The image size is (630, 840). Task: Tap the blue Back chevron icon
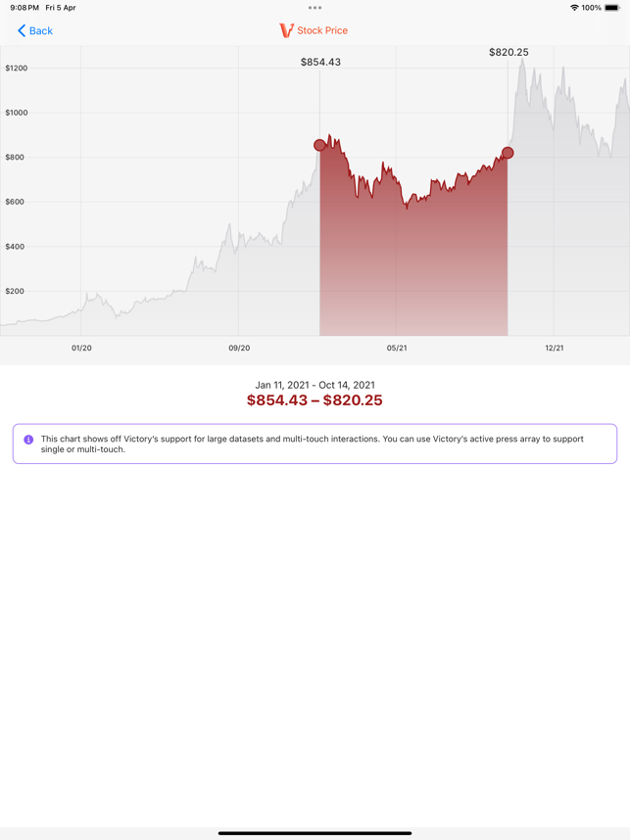(22, 30)
